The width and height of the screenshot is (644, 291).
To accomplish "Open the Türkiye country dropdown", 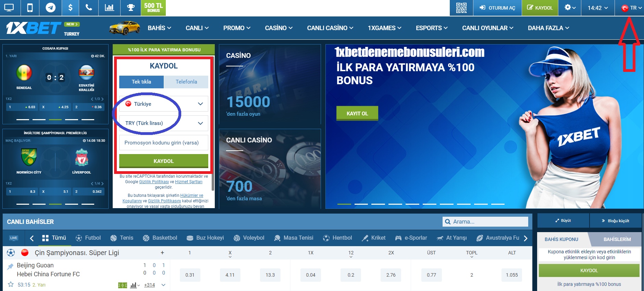I will (164, 104).
